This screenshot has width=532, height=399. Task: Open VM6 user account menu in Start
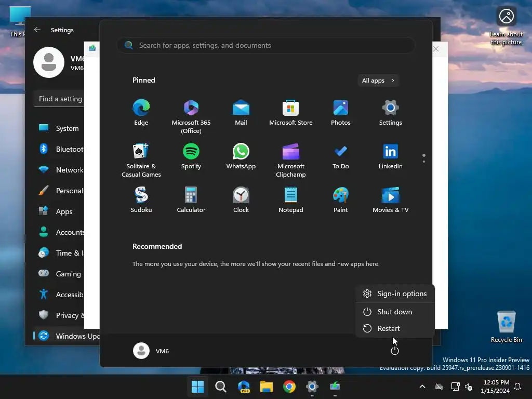(x=151, y=351)
